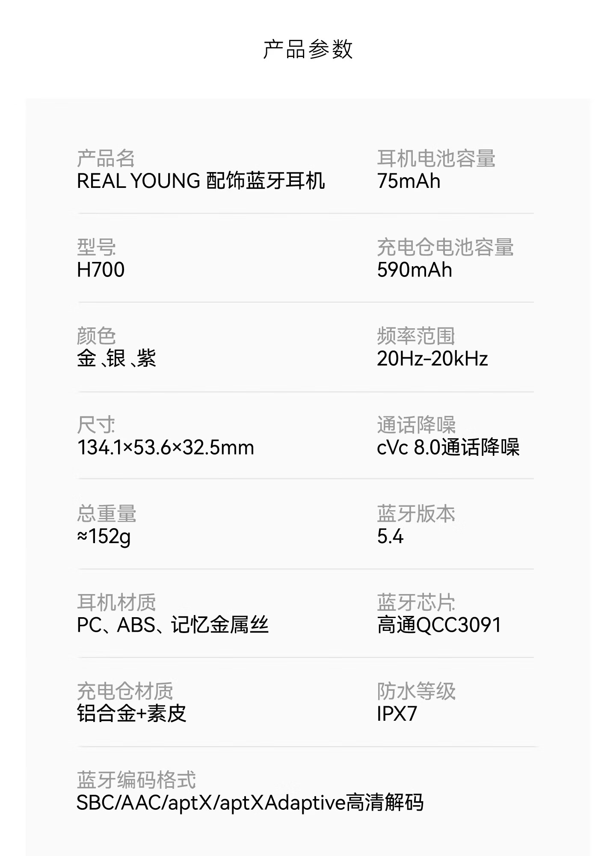Select the REAL YOUNG 配饰蓝牙耳机 product name
The width and height of the screenshot is (616, 856).
click(x=201, y=181)
